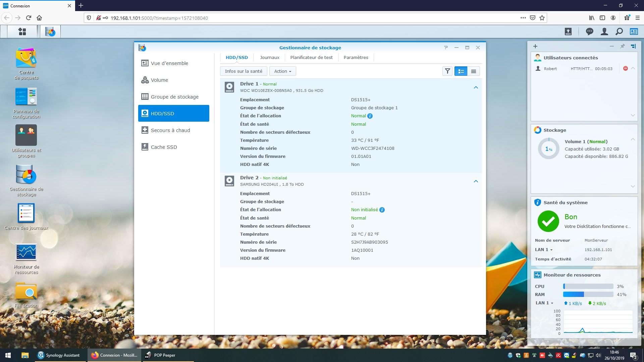This screenshot has height=362, width=644.
Task: Collapse Drive 1 details chevron
Action: (476, 87)
